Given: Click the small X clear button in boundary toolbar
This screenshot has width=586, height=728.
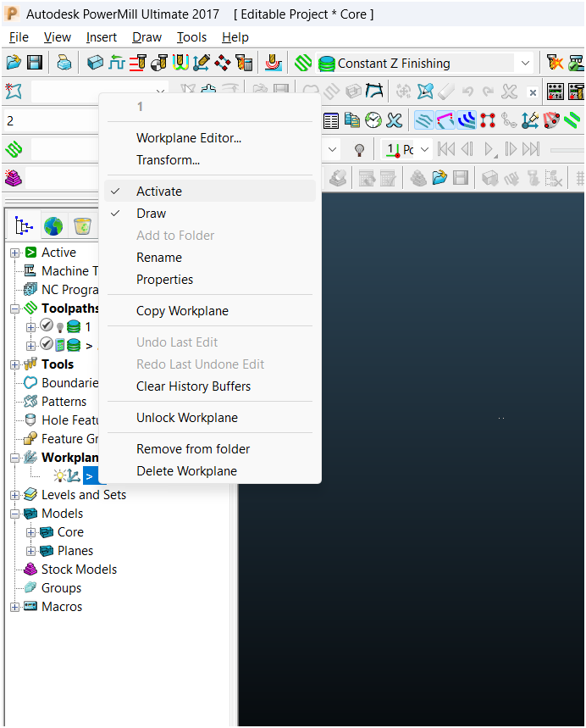Looking at the screenshot, I should pos(533,92).
